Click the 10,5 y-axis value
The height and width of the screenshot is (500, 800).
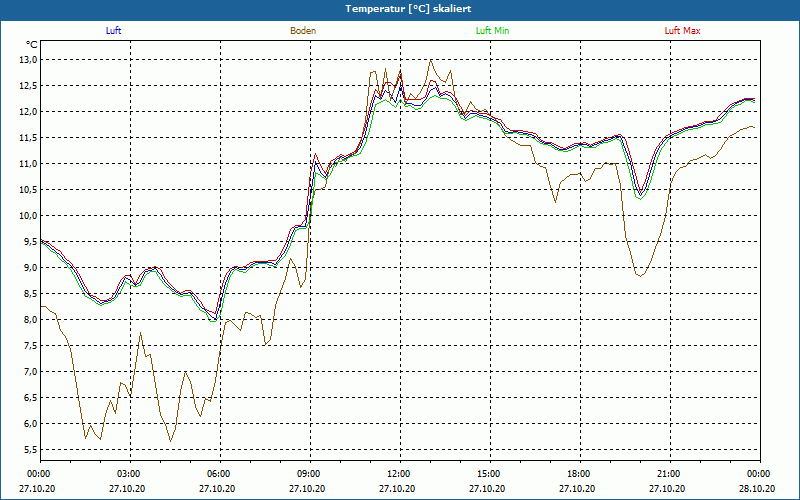tap(29, 190)
